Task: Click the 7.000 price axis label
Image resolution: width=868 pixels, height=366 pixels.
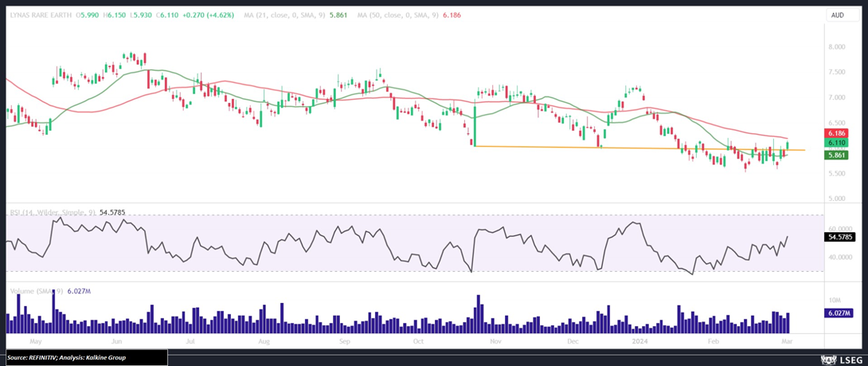Action: click(836, 97)
